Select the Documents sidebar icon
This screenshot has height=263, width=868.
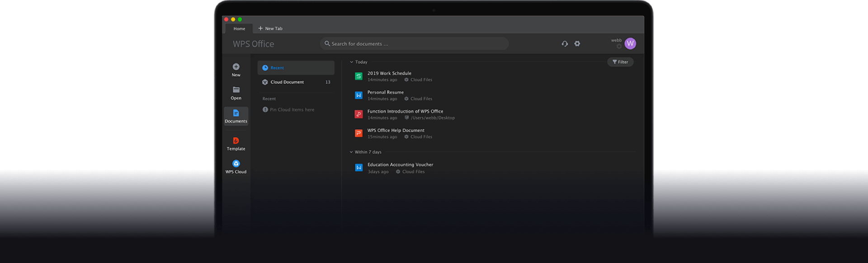tap(236, 113)
